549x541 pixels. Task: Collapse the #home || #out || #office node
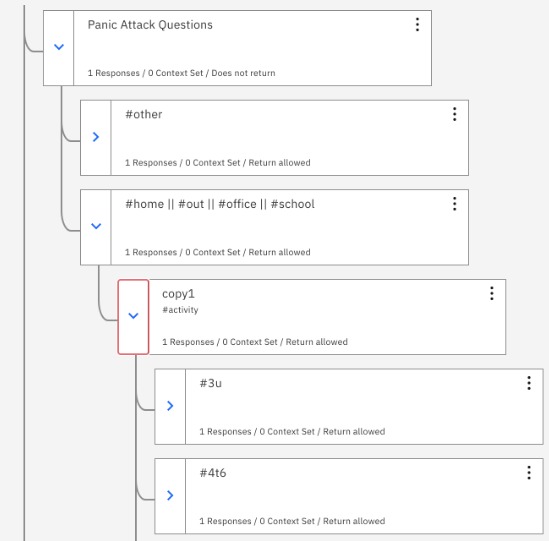[x=96, y=226]
